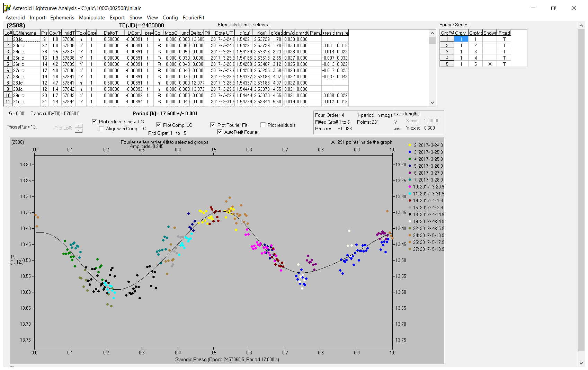
Task: Click legend entry 3; 2017-3-25.0
Action: pos(426,152)
